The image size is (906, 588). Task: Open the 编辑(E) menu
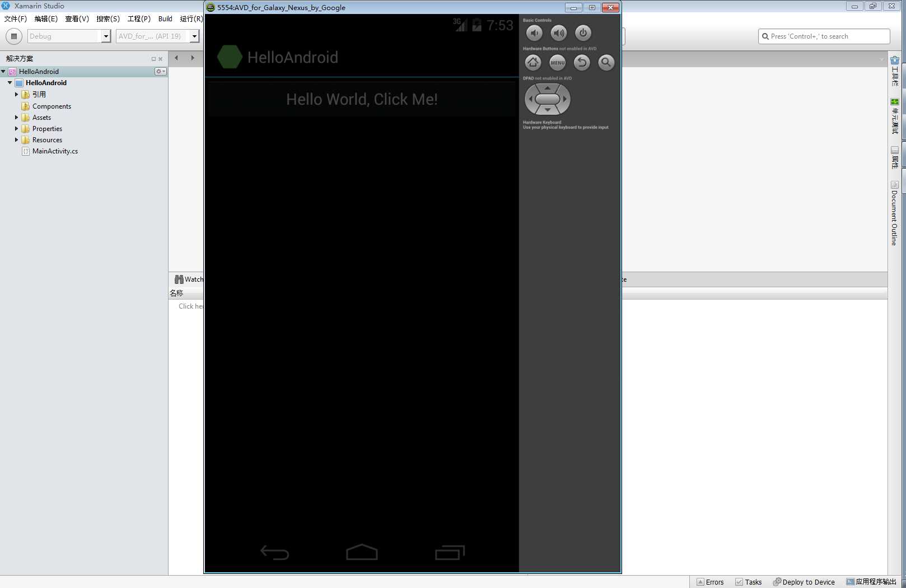tap(46, 19)
